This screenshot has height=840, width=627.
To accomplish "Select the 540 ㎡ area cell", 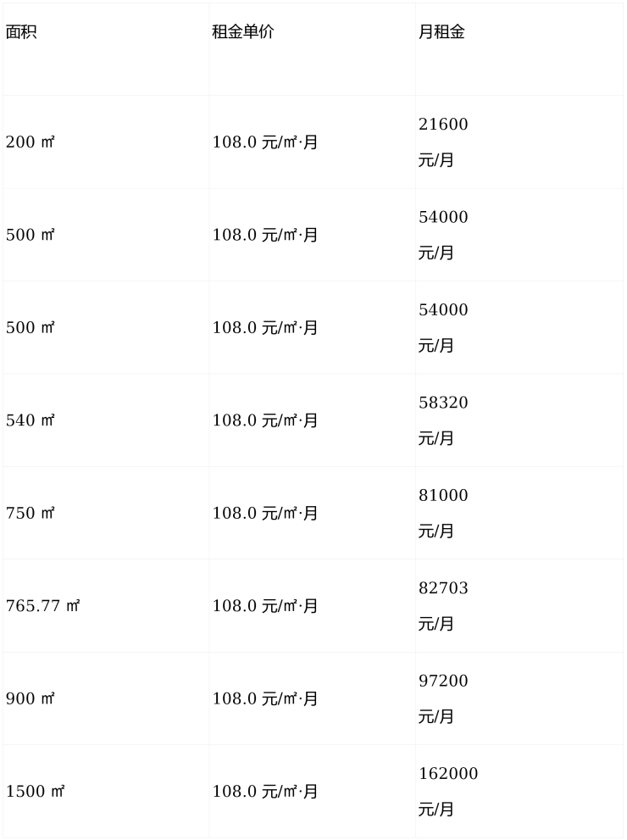I will (x=31, y=420).
